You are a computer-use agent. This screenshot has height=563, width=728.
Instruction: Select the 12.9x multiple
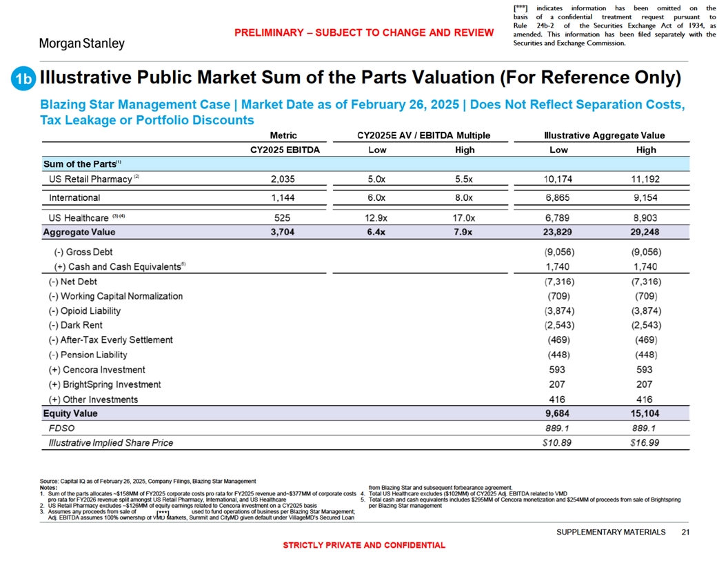(x=376, y=218)
